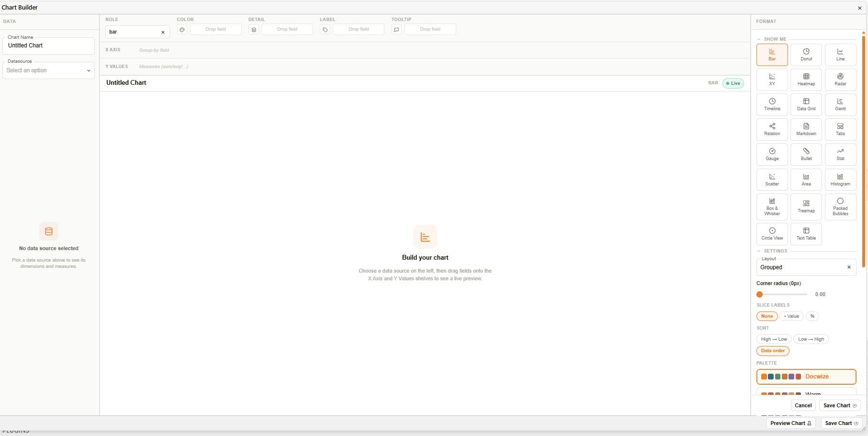Viewport: 868px width, 436px height.
Task: Select the Gantt chart type
Action: [840, 104]
